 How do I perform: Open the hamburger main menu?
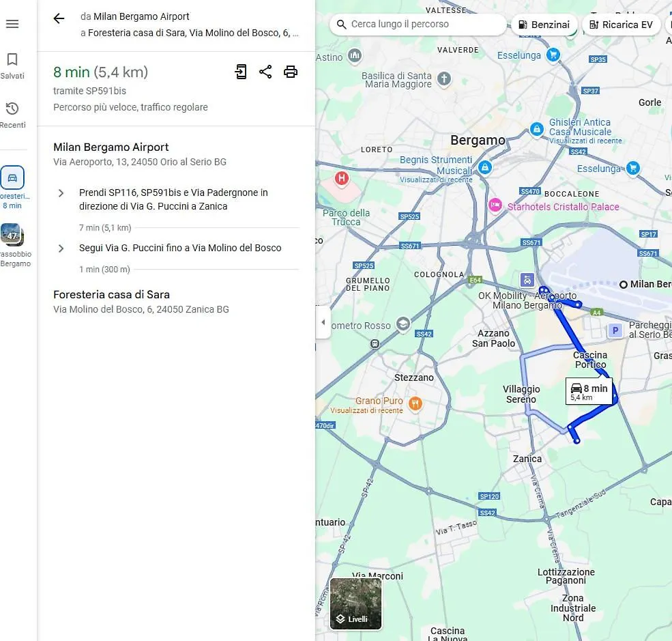pos(12,24)
